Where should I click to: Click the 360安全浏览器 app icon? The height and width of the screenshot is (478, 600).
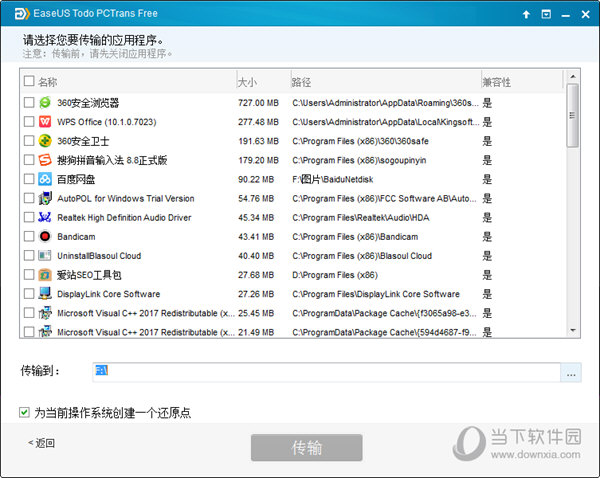click(45, 103)
